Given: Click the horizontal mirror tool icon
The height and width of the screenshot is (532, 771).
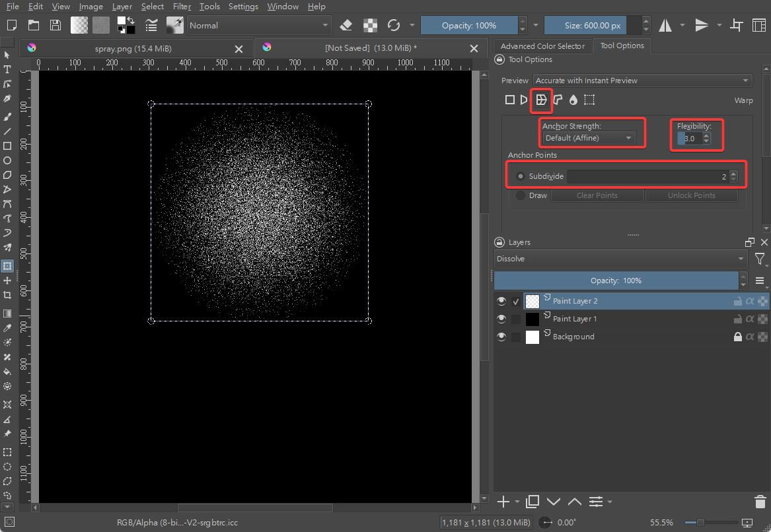Looking at the screenshot, I should (665, 25).
